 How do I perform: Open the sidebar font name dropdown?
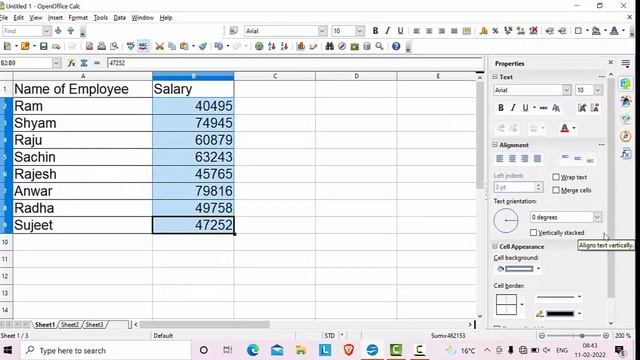567,90
